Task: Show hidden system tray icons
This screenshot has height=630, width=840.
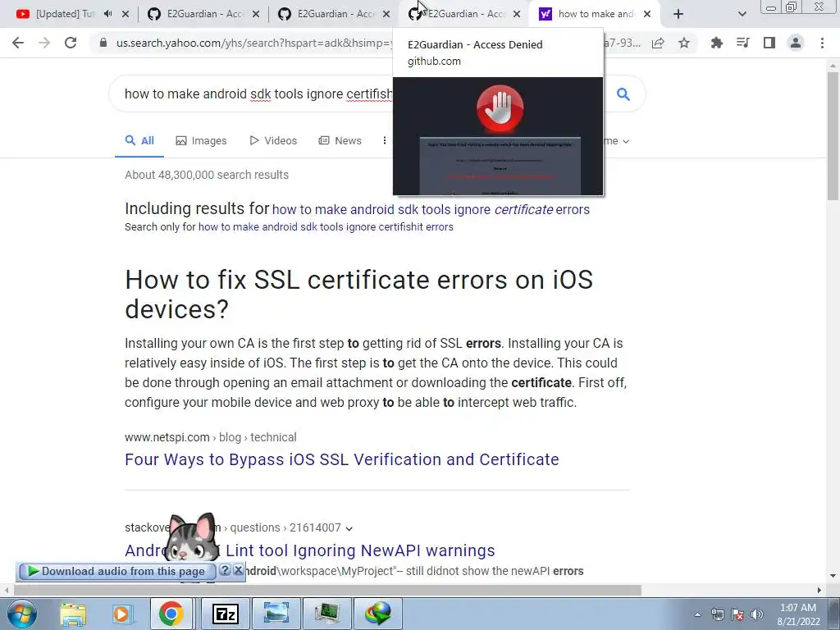Action: (697, 614)
